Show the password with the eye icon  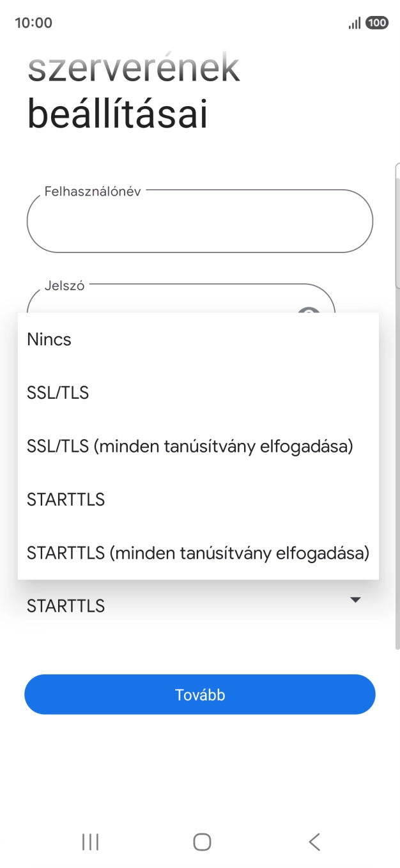(x=309, y=313)
